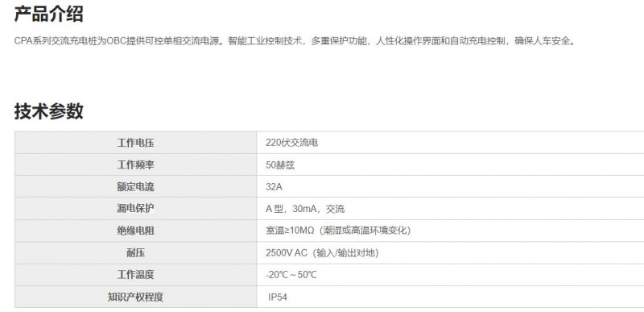Click the 额定电流 label cell
Image resolution: width=644 pixels, height=312 pixels.
click(135, 186)
